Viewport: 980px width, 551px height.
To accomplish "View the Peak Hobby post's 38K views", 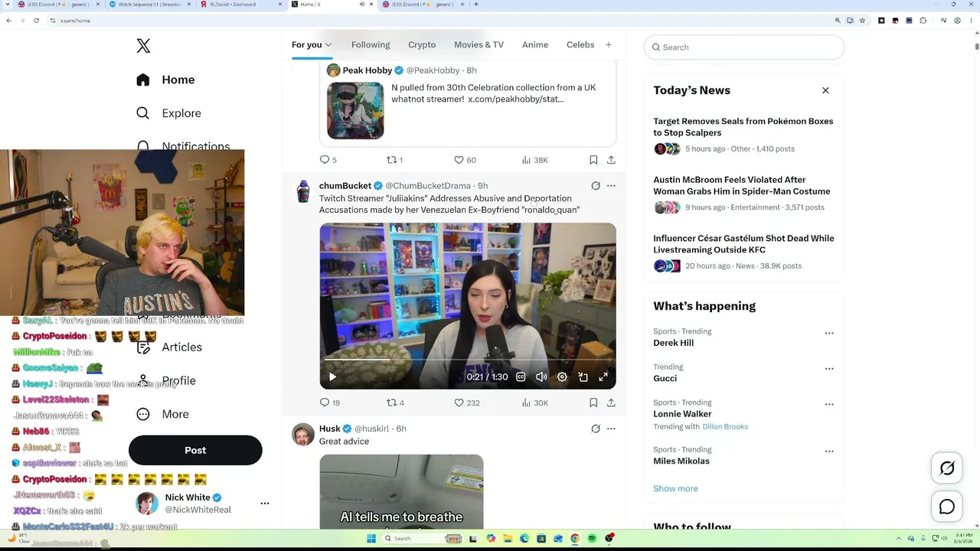I will coord(534,160).
